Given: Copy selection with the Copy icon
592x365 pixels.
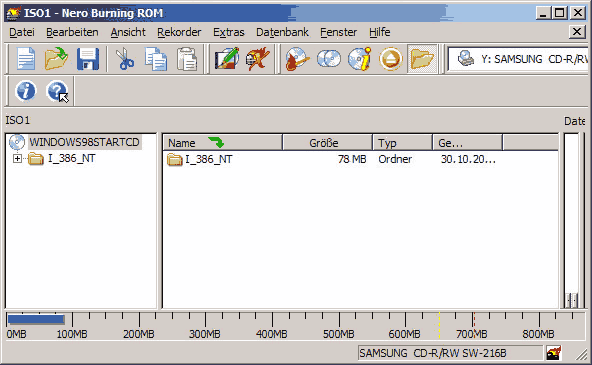Looking at the screenshot, I should 156,59.
